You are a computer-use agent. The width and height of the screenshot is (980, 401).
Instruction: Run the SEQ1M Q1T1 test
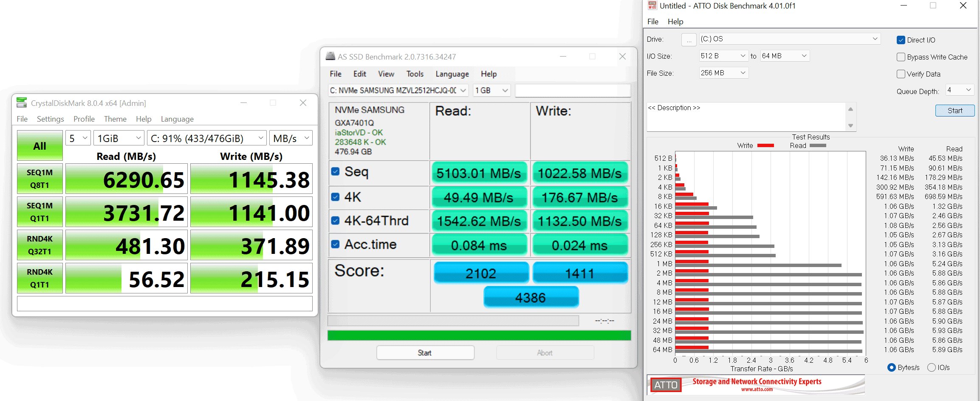click(x=40, y=212)
